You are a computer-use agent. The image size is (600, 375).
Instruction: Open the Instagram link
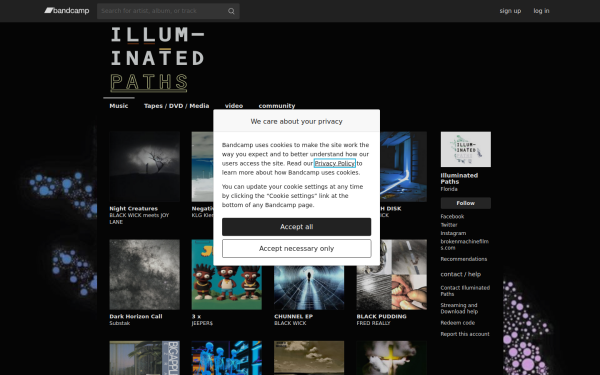[x=453, y=233]
